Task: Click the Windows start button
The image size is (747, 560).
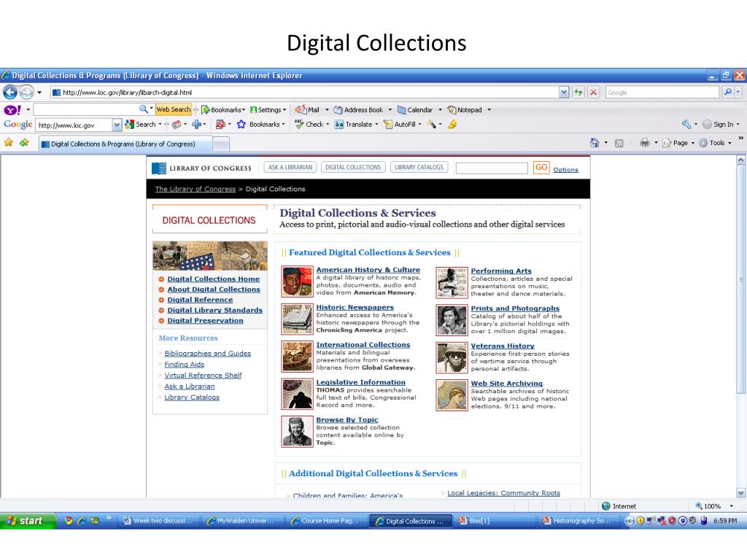Action: click(28, 521)
